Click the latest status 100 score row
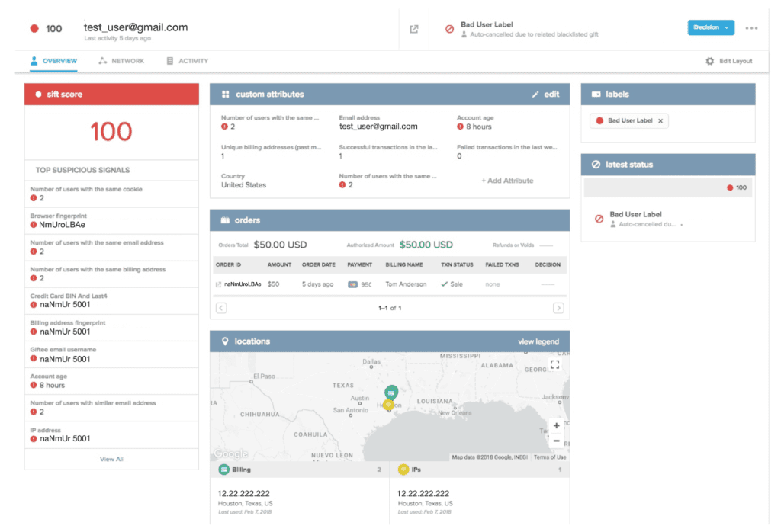The image size is (781, 532). pyautogui.click(x=668, y=187)
